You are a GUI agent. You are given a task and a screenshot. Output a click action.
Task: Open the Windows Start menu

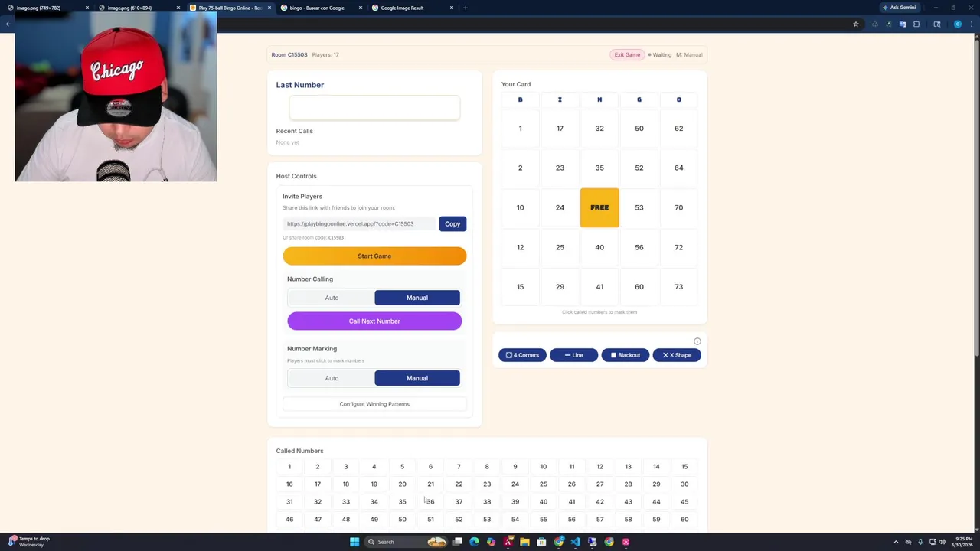pyautogui.click(x=354, y=542)
